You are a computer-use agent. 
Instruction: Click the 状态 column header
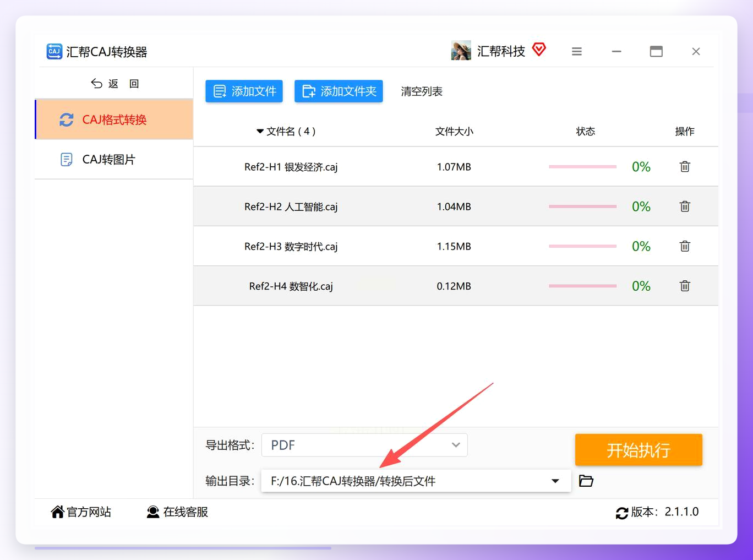[586, 131]
